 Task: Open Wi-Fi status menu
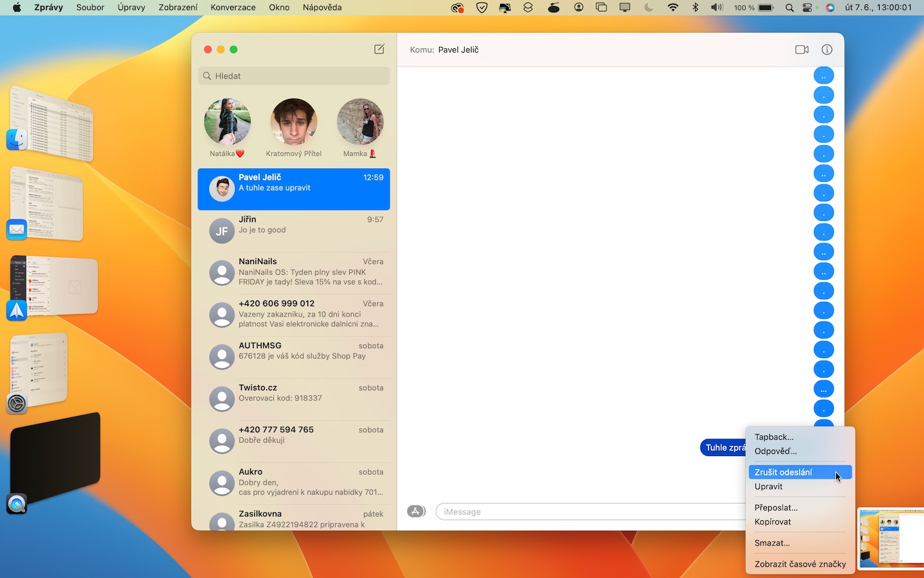click(x=672, y=8)
